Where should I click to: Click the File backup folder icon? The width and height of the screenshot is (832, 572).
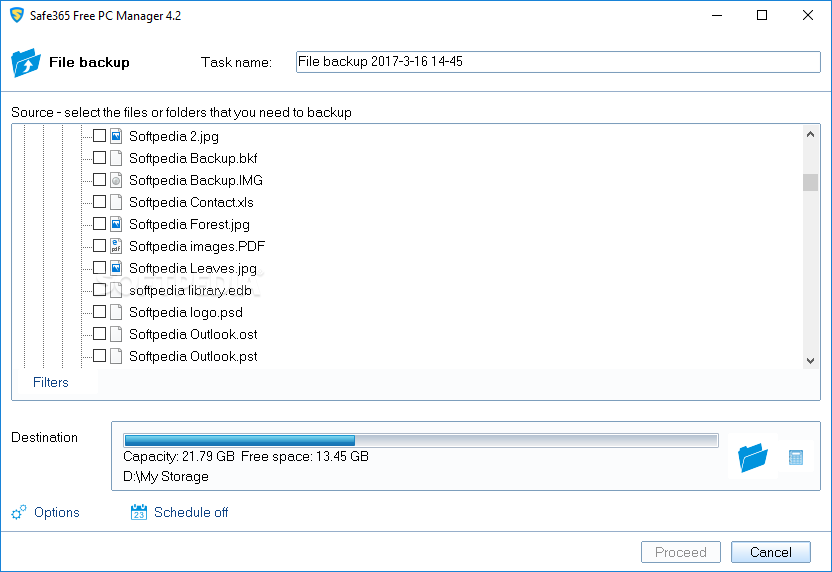pyautogui.click(x=25, y=63)
